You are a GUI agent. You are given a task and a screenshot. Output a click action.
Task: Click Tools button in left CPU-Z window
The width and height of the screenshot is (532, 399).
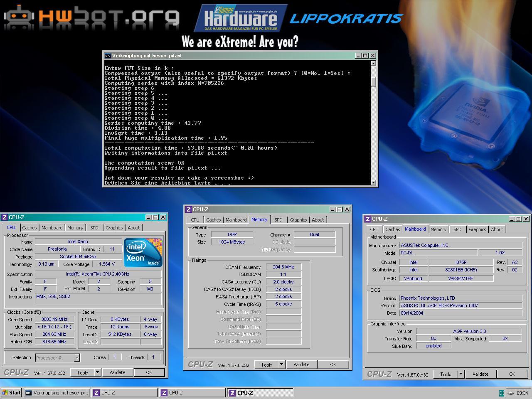83,373
